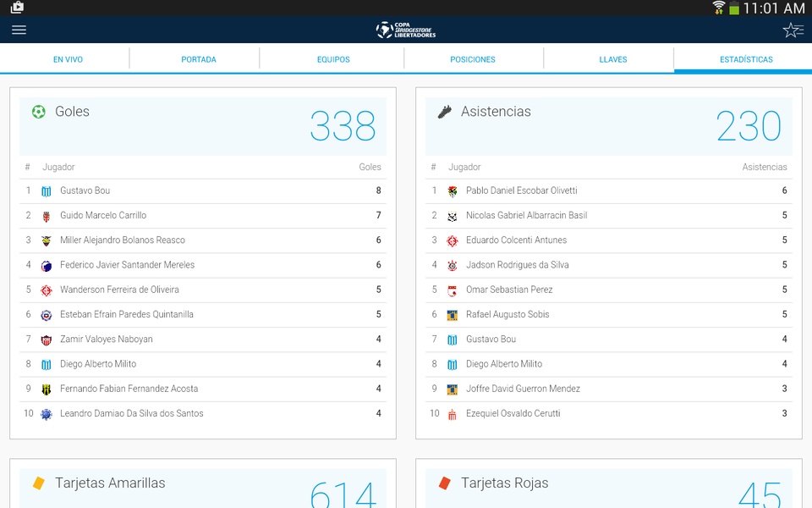Tap the Tarjetas Amarillas yellow card icon
The image size is (812, 508).
point(38,483)
